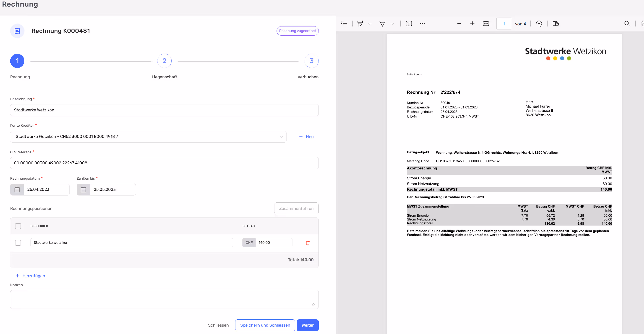Click into the QR-Referenz input field

point(164,163)
